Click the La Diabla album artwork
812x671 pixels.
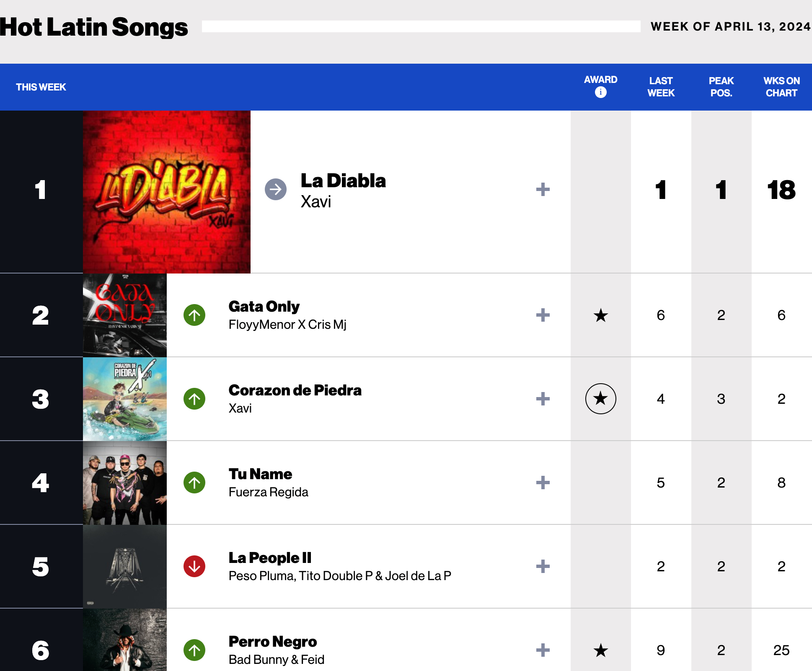(166, 191)
